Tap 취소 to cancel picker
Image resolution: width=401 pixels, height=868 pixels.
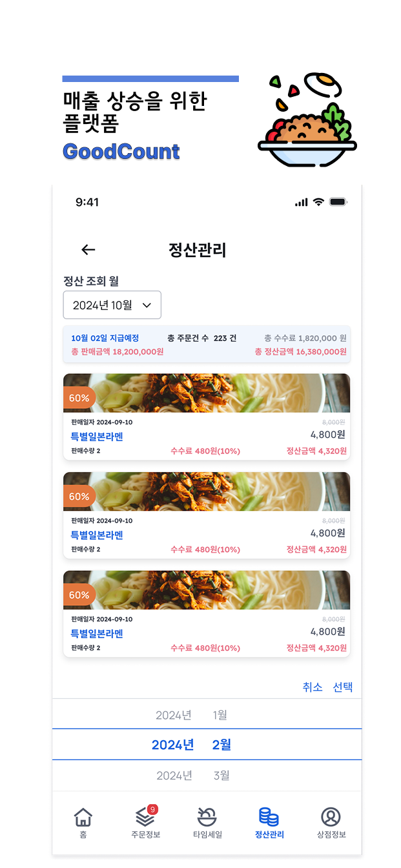pos(313,687)
